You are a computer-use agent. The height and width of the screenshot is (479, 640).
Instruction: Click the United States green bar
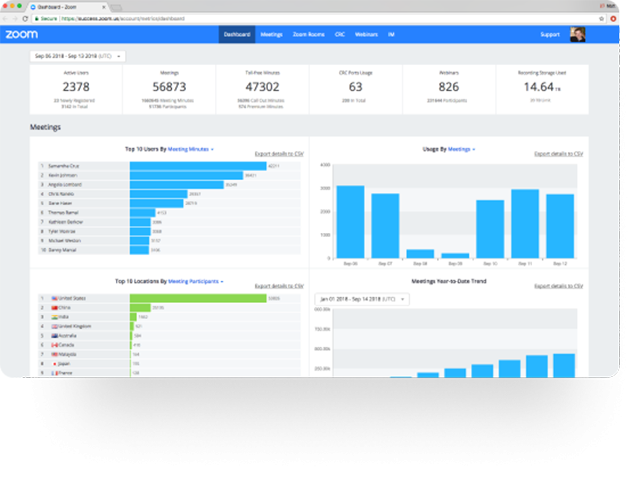point(198,298)
